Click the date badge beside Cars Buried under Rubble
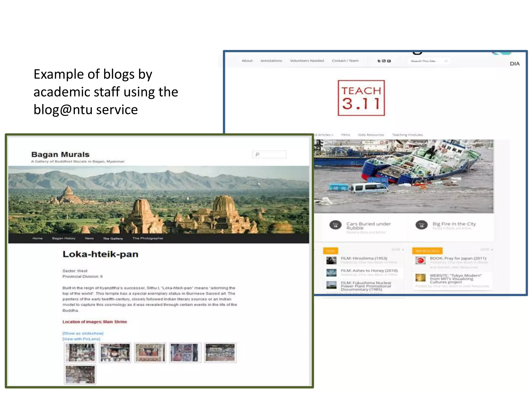This screenshot has width=532, height=399. point(335,225)
